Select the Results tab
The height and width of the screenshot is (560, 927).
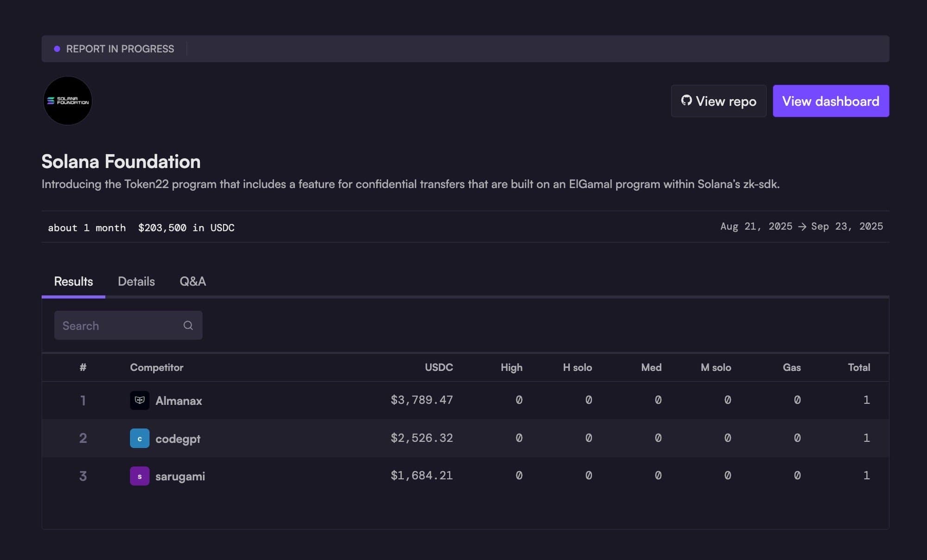[73, 281]
